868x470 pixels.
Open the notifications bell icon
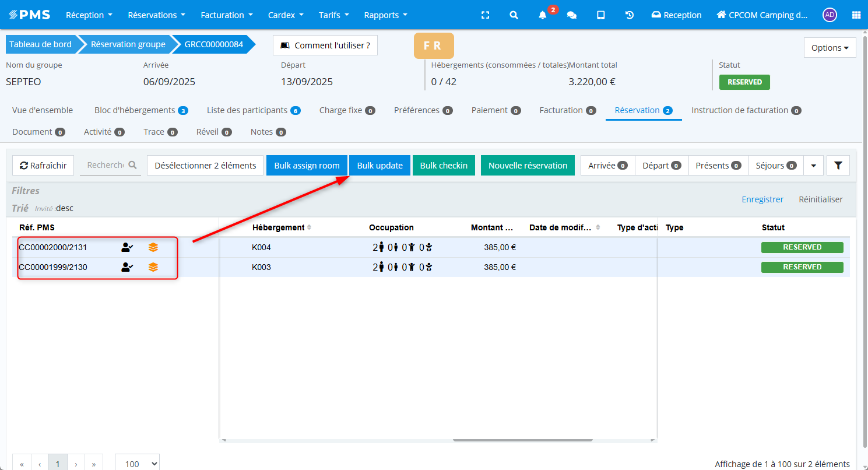coord(543,15)
